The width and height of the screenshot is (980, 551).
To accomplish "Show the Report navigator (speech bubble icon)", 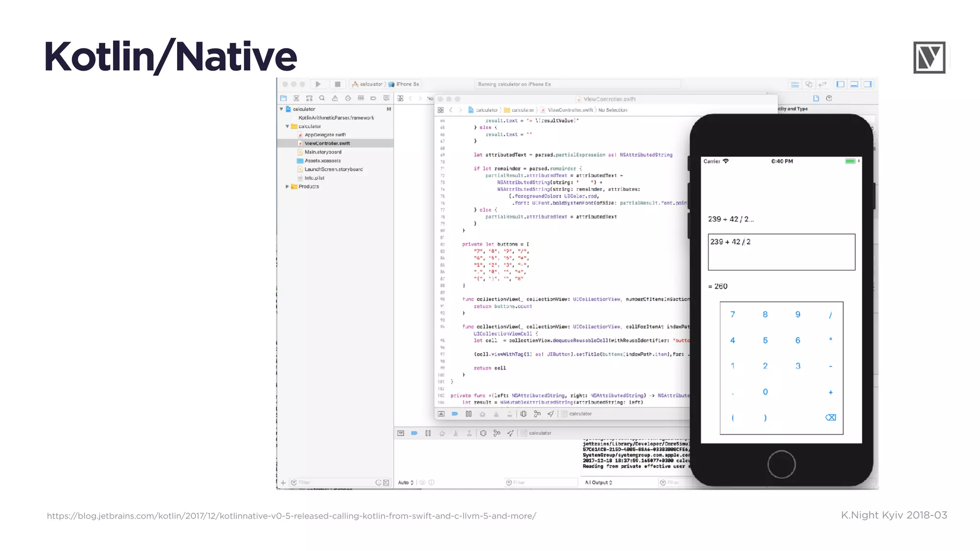I will (x=386, y=98).
